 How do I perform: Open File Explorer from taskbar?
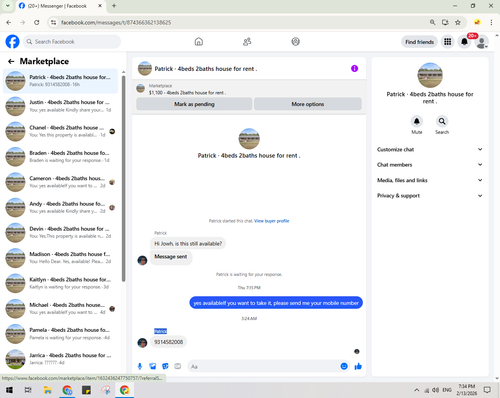(48, 390)
